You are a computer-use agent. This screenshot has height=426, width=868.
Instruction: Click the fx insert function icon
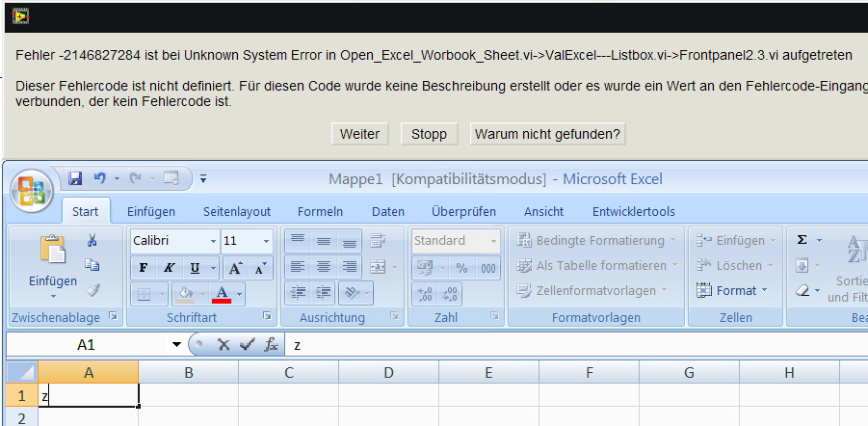pos(272,345)
